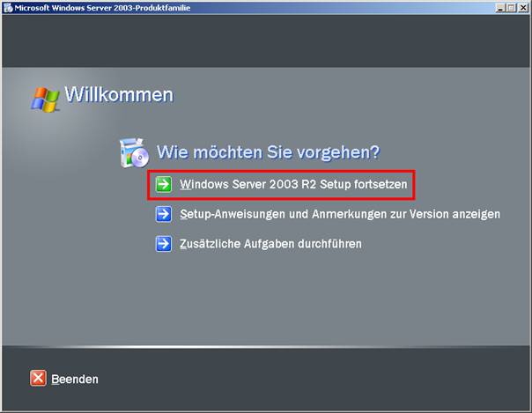The height and width of the screenshot is (413, 532).
Task: Select 'Zusätzliche Aufgaben durchführen' link
Action: (x=270, y=244)
